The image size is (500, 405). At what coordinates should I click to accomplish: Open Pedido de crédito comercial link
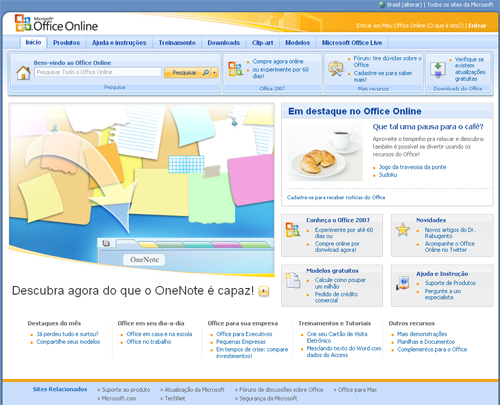coord(336,297)
